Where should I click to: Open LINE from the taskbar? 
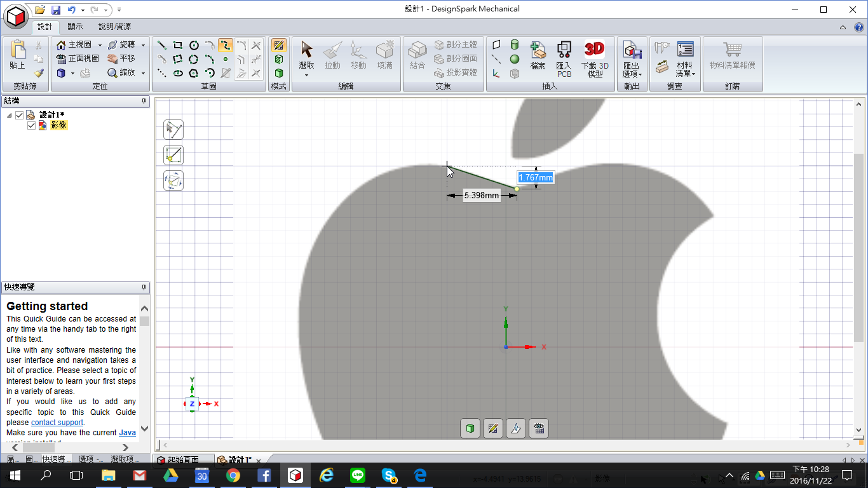click(358, 475)
